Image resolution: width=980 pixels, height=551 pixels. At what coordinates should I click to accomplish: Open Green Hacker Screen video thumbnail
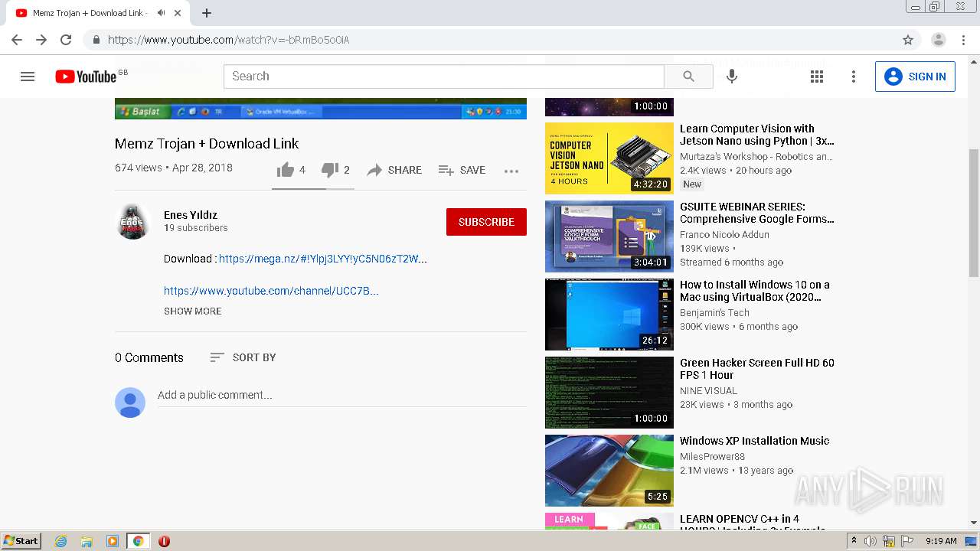[x=609, y=393]
